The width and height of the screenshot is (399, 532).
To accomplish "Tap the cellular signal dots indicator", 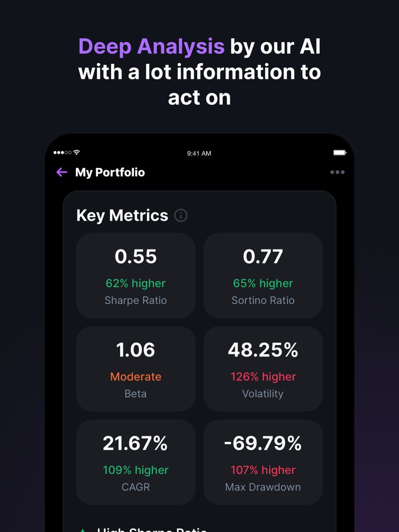I will coord(63,153).
